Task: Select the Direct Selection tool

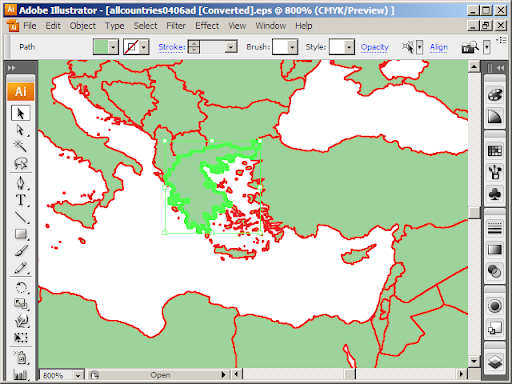Action: click(x=21, y=130)
